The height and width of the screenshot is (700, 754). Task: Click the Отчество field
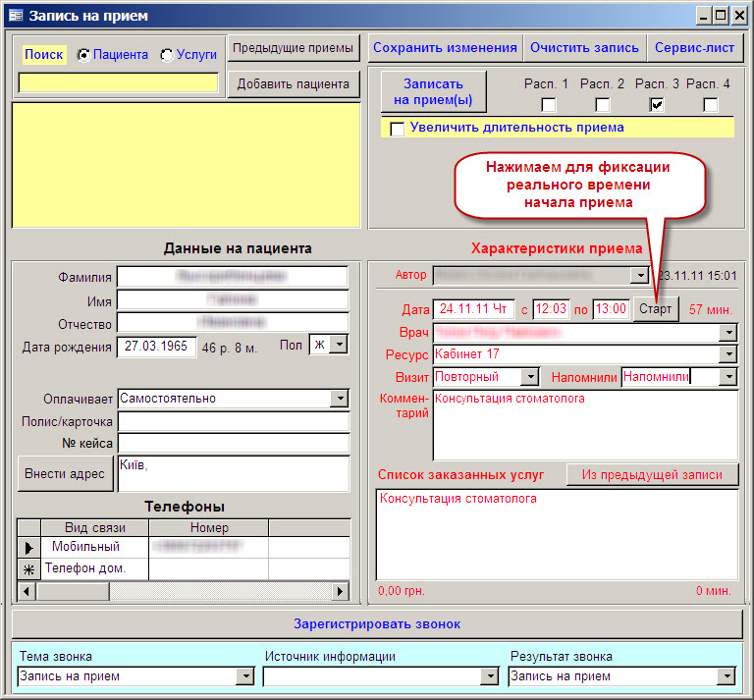(x=233, y=322)
